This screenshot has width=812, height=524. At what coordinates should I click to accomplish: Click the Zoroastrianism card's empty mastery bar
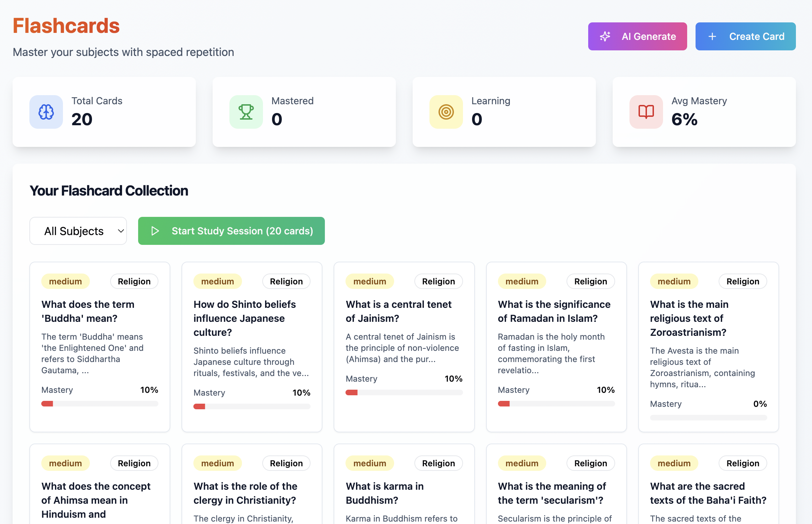tap(708, 418)
